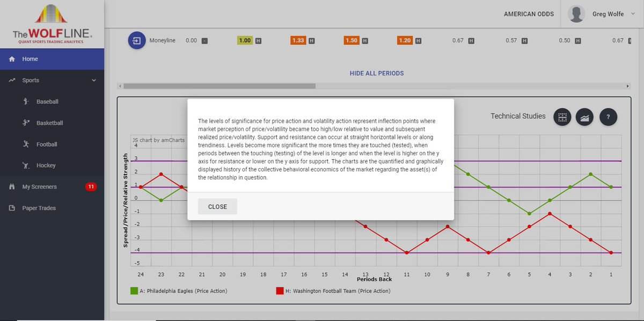Image resolution: width=644 pixels, height=321 pixels.
Task: Open the Baseball sport page
Action: pyautogui.click(x=47, y=101)
